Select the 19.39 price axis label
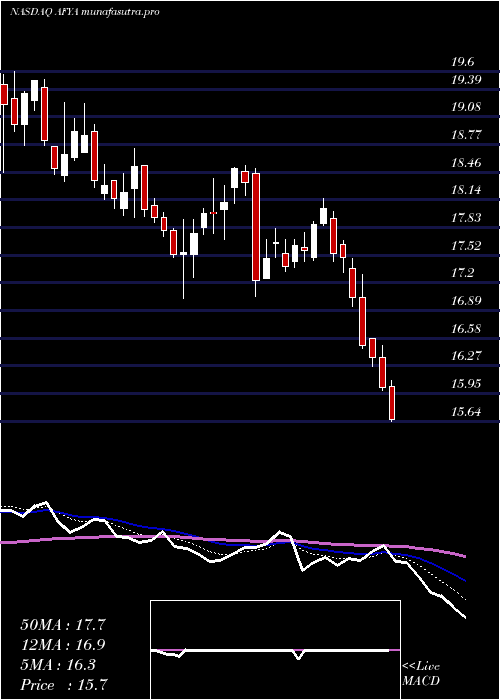Screen dimensions: 500x700 tap(466, 80)
